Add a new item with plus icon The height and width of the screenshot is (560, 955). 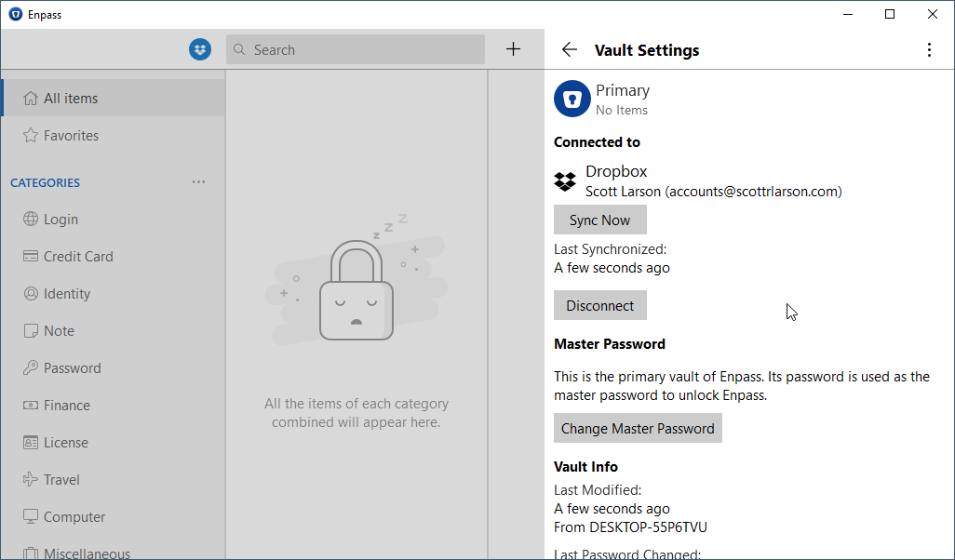point(513,49)
